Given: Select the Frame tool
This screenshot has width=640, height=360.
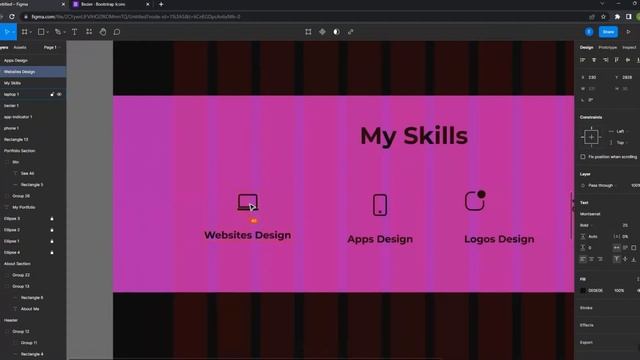Looking at the screenshot, I should click(24, 32).
